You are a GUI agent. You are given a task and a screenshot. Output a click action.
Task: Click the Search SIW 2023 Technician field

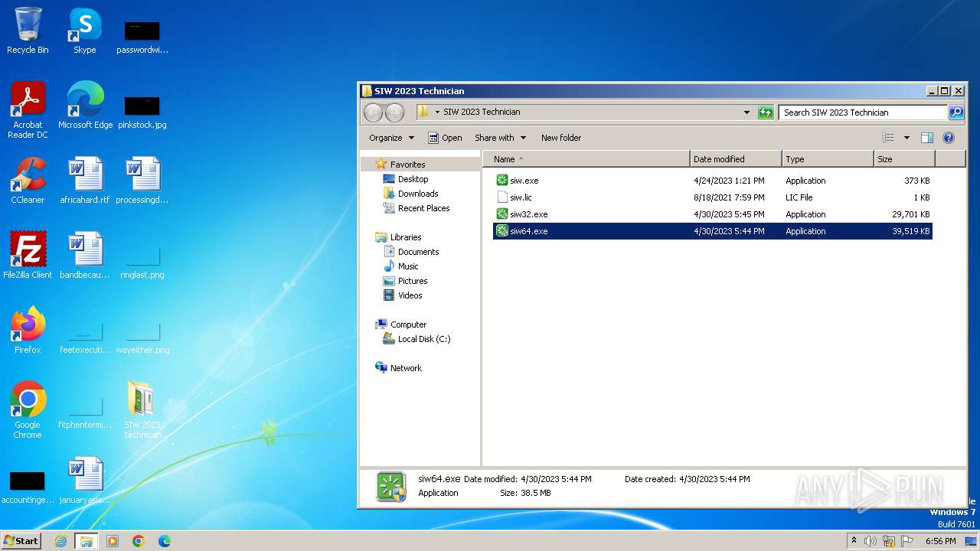[x=863, y=112]
